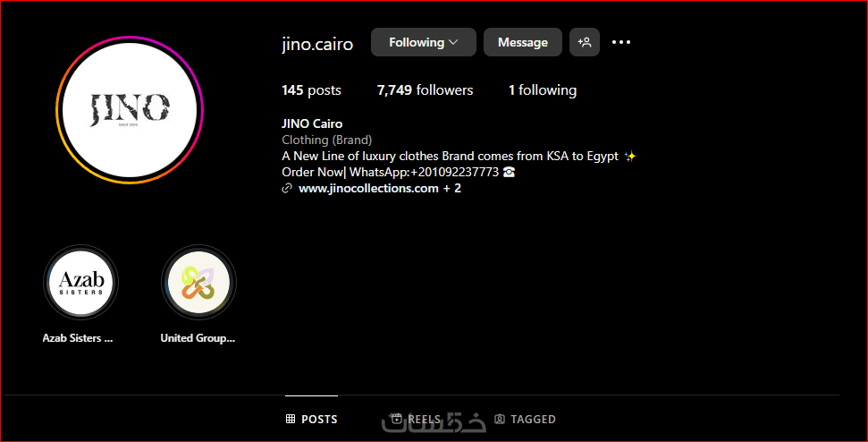Click the add similar accounts person icon
The image size is (868, 442).
[584, 42]
